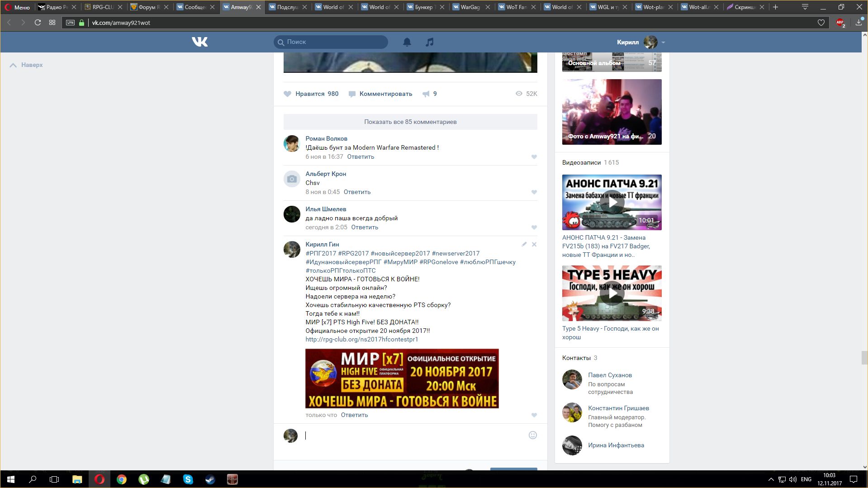Open Skype from the taskbar
The width and height of the screenshot is (868, 488).
point(188,479)
